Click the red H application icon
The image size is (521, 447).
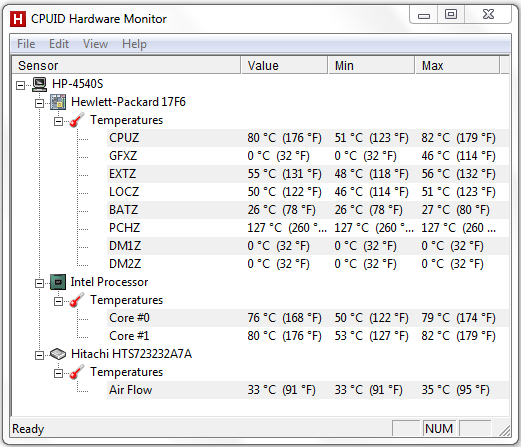[x=18, y=19]
